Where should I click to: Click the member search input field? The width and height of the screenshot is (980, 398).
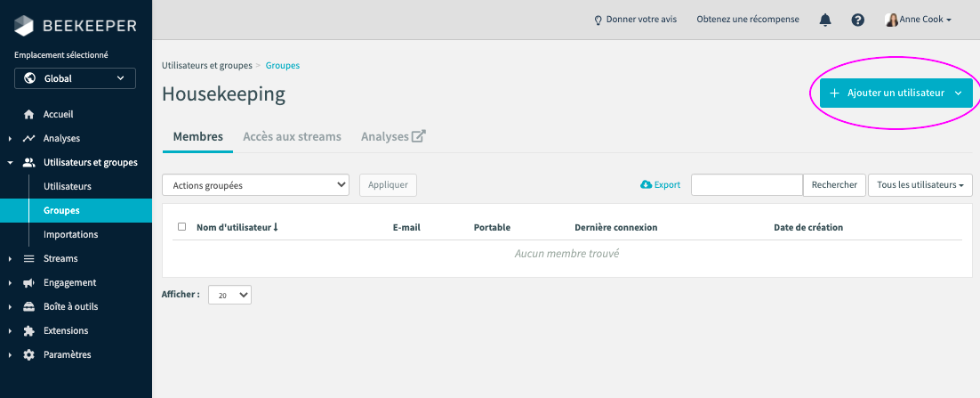pos(746,185)
